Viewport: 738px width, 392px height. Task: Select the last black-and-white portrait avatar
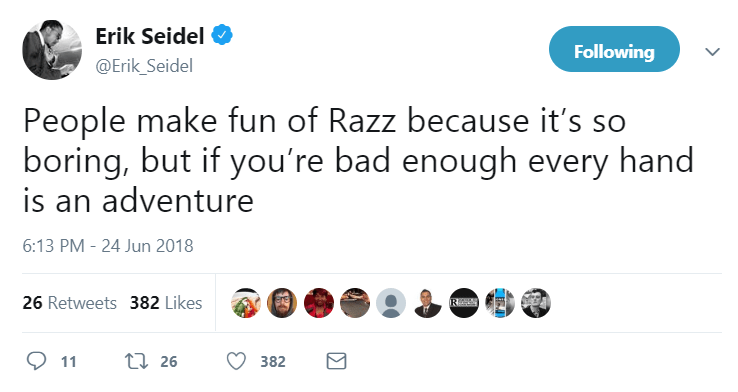coord(536,303)
